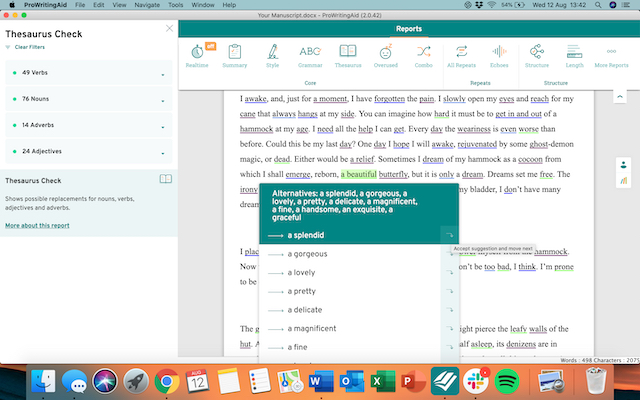Click the underlined word 'weariness'
This screenshot has width=640, height=400.
click(473, 129)
